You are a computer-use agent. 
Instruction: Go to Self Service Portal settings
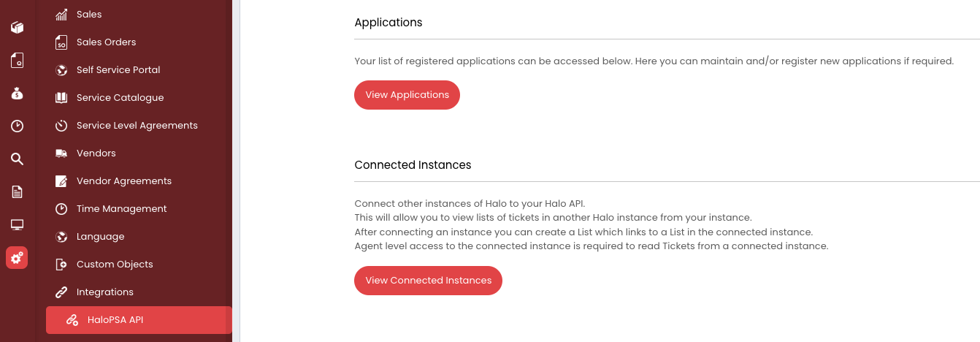tap(118, 70)
